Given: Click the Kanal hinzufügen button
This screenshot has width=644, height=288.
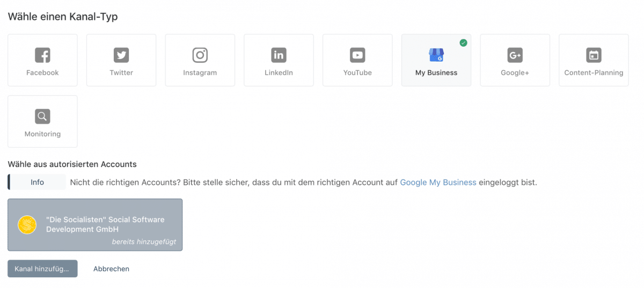Looking at the screenshot, I should [x=42, y=269].
